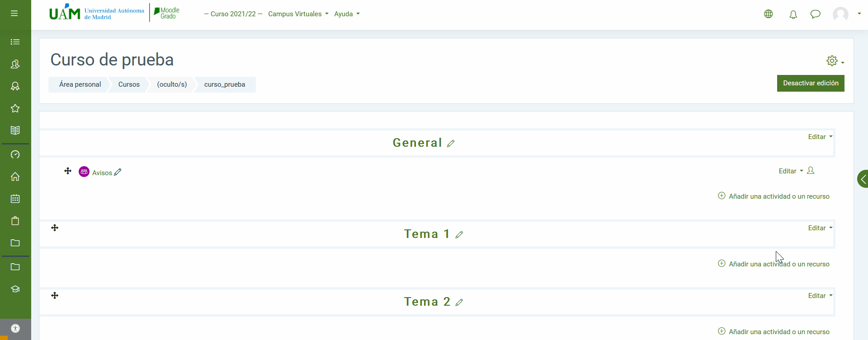Screen dimensions: 868x340
Task: Rename the General section with pencil
Action: pyautogui.click(x=451, y=144)
